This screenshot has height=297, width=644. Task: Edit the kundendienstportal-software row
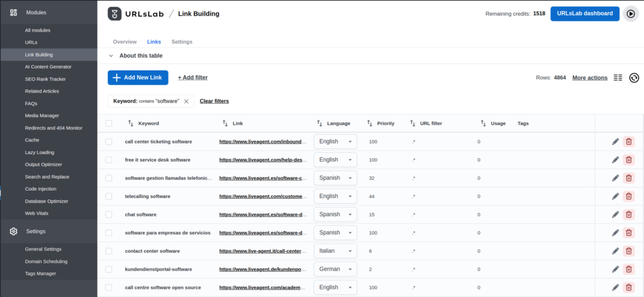coord(615,269)
